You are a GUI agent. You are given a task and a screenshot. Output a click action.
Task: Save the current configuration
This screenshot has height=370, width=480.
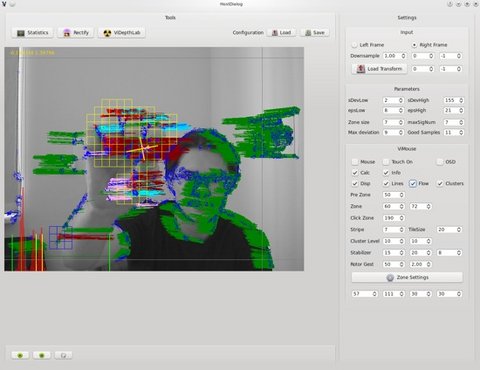pyautogui.click(x=315, y=33)
